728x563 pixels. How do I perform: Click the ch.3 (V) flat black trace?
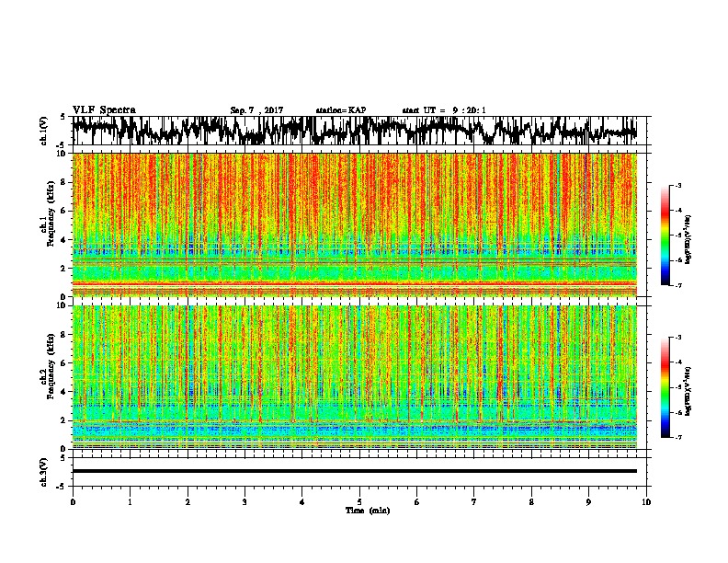pos(354,471)
